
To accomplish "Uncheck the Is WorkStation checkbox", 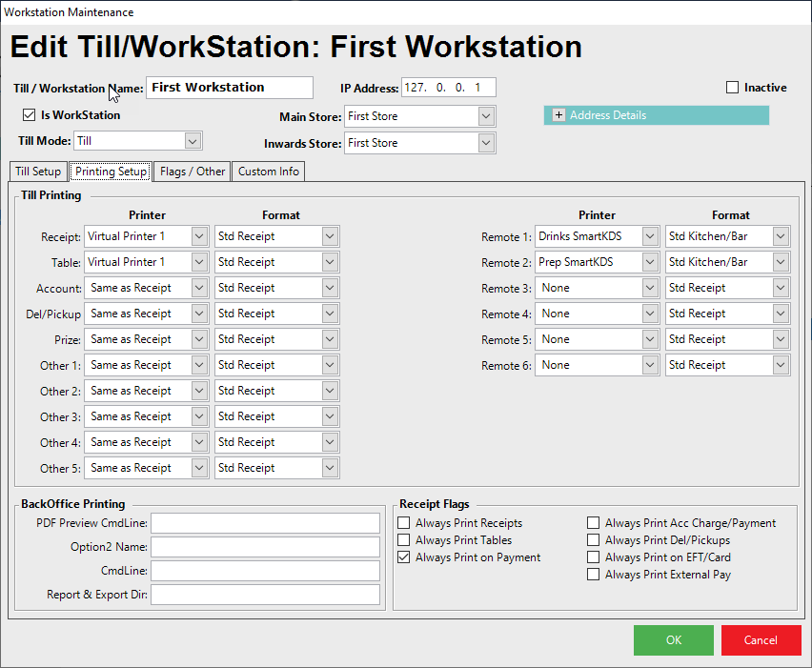I will [30, 115].
